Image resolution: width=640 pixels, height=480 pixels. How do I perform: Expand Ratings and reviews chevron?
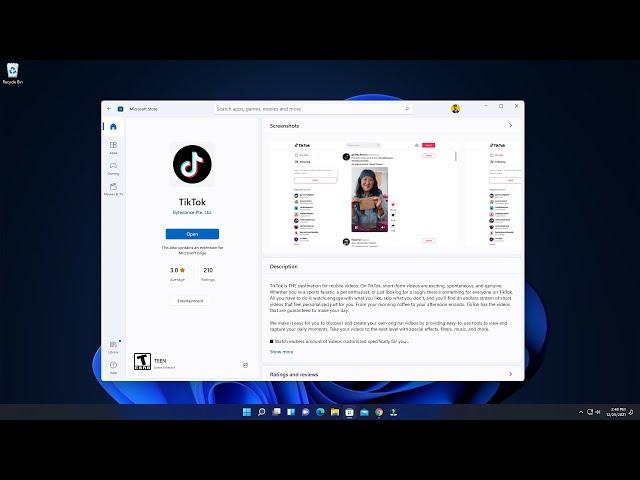510,374
